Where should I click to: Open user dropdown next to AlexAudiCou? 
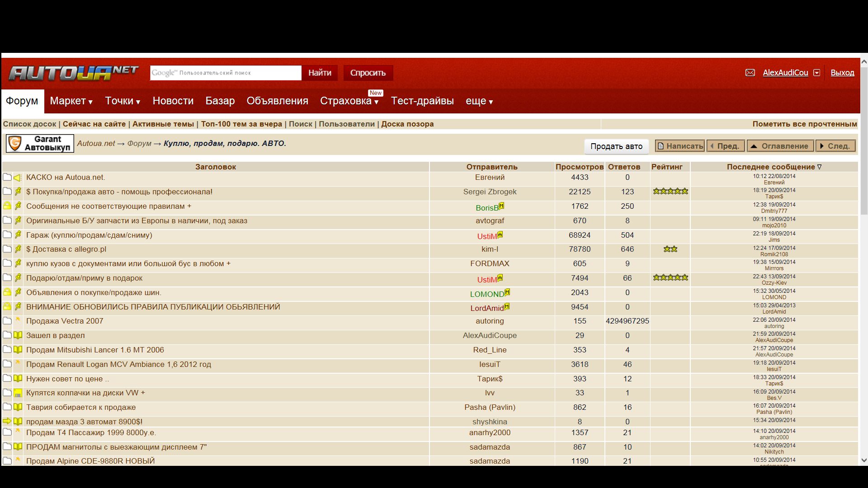click(x=816, y=73)
